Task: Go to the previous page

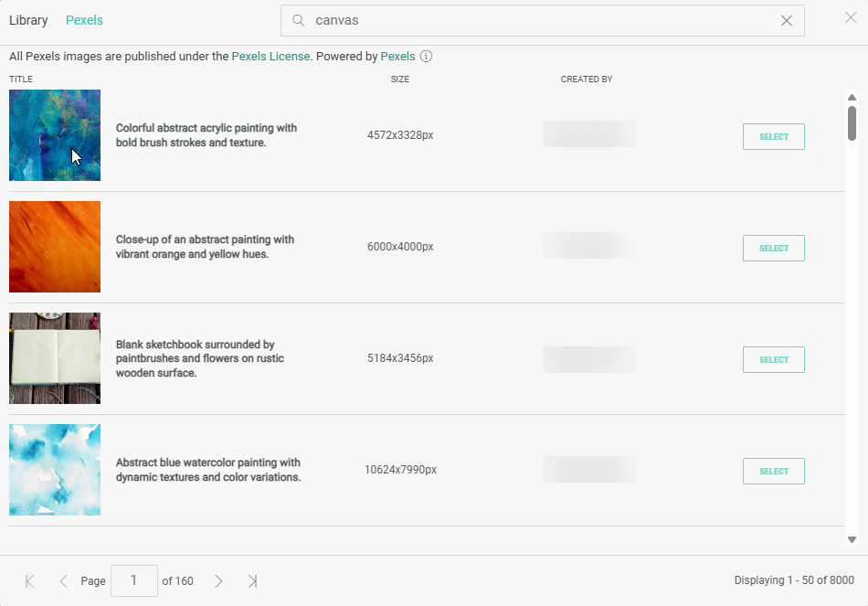Action: (x=63, y=581)
